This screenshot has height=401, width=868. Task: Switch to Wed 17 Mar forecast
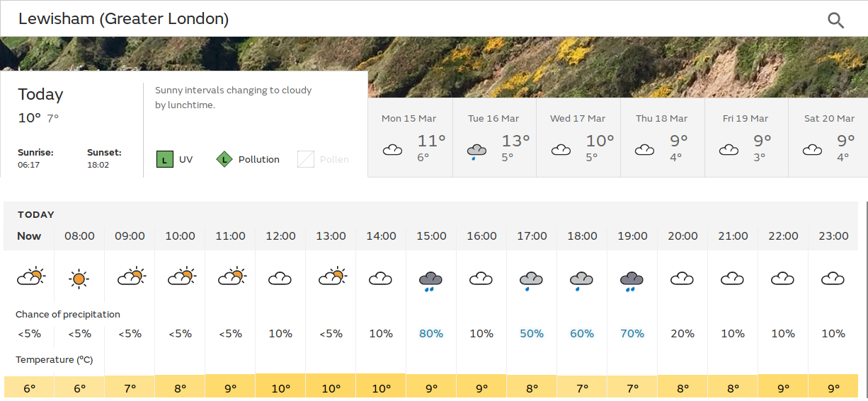[578, 138]
